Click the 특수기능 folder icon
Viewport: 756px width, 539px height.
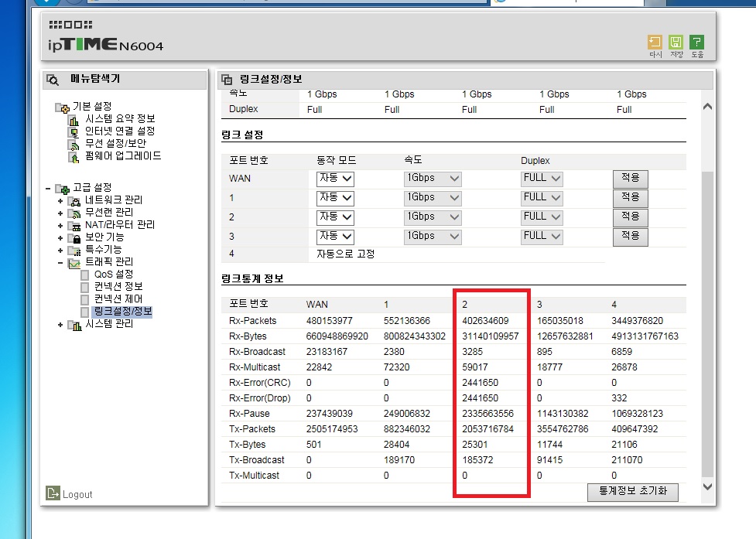(74, 251)
